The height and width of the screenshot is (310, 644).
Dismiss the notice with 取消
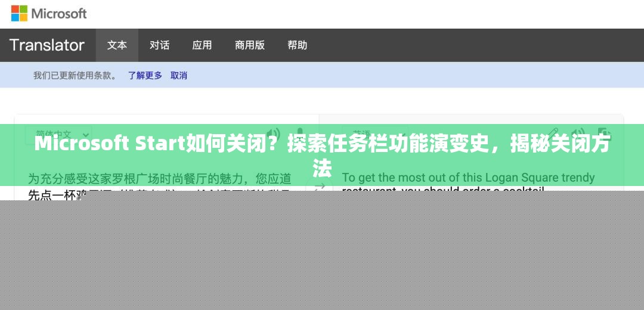click(179, 76)
